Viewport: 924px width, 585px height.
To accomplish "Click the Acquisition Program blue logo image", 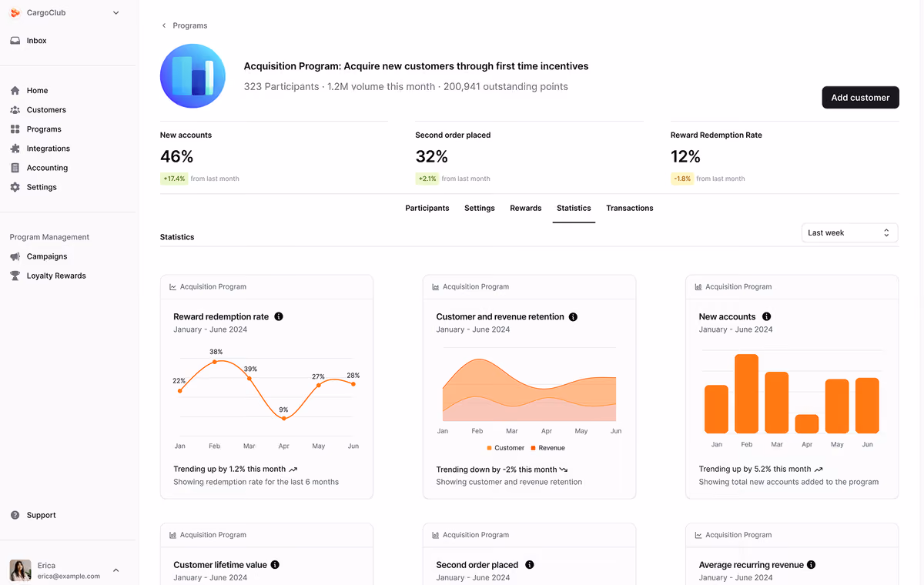I will tap(192, 75).
